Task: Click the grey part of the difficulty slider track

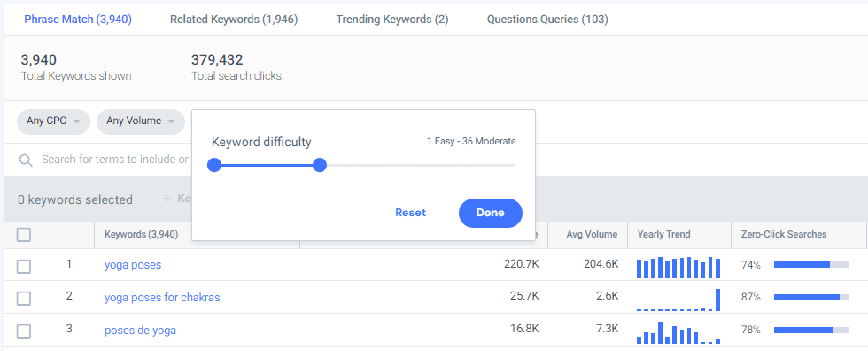Action: coord(421,165)
